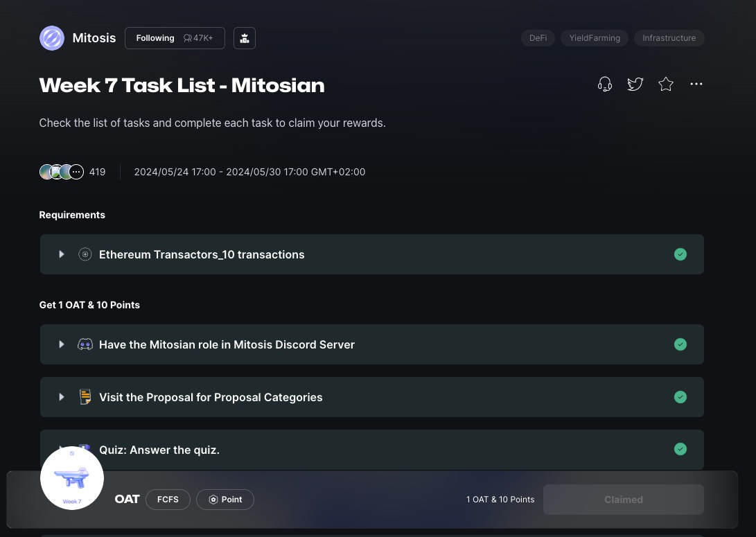Click the proposal document icon
Screen dimensions: 756x537
click(85, 397)
